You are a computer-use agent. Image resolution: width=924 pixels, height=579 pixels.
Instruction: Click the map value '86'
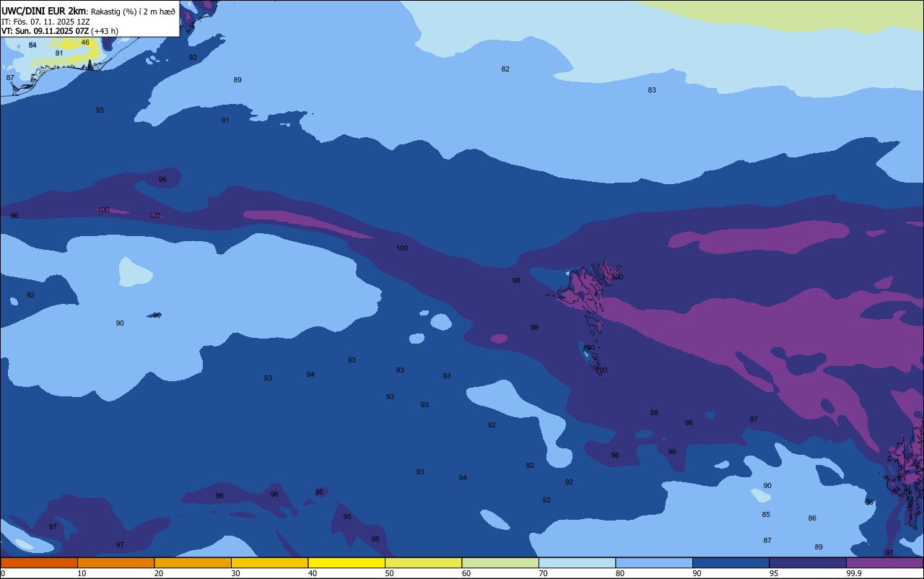point(812,518)
